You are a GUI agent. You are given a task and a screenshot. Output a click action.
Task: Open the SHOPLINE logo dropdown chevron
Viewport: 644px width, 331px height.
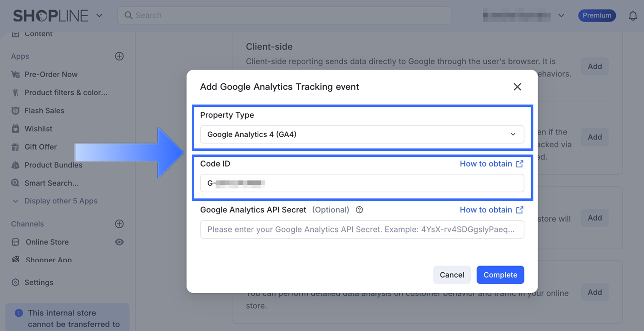click(x=99, y=16)
